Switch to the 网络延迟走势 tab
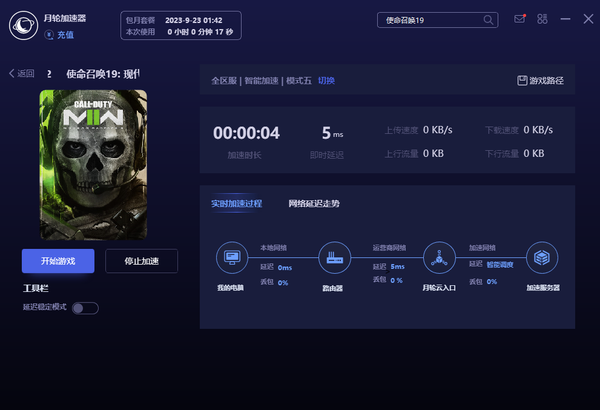 [314, 203]
